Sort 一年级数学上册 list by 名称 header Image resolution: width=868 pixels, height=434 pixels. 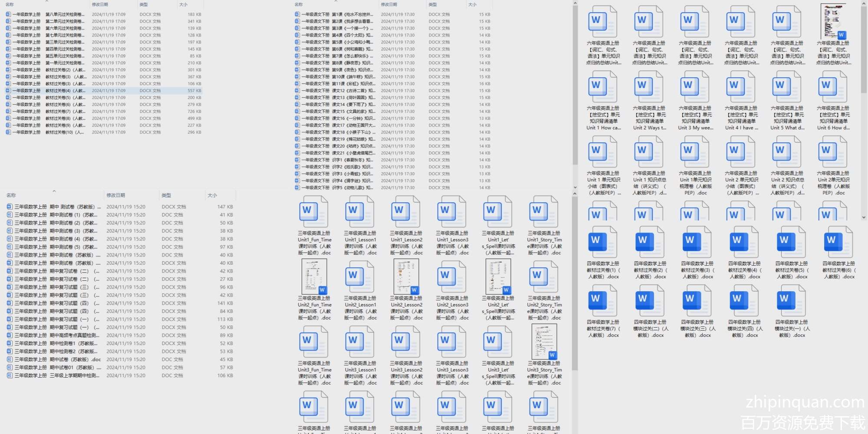10,5
